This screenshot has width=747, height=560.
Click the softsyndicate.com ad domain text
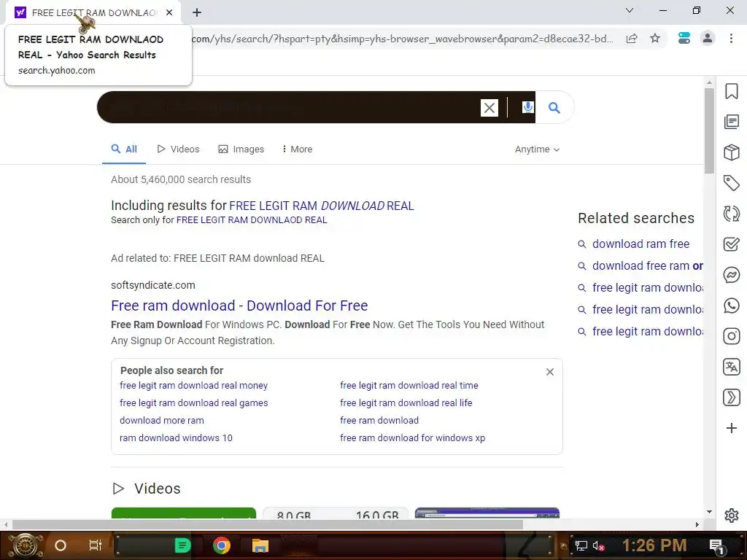click(153, 285)
